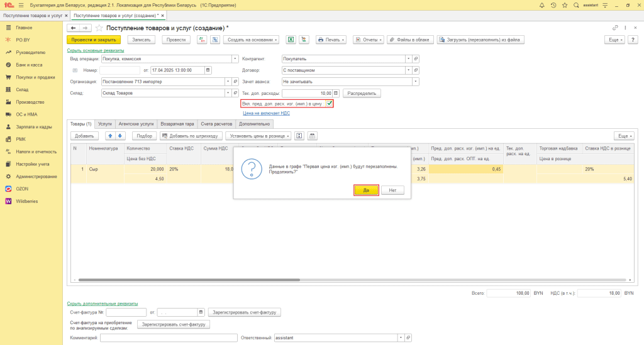The image size is (644, 345).
Task: Open Печать dropdown menu
Action: (x=331, y=40)
